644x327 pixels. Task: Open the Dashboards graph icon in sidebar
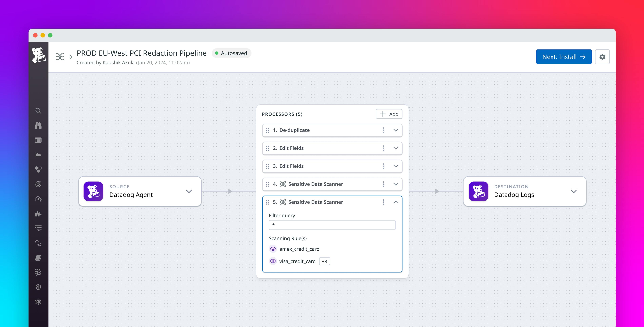(38, 155)
